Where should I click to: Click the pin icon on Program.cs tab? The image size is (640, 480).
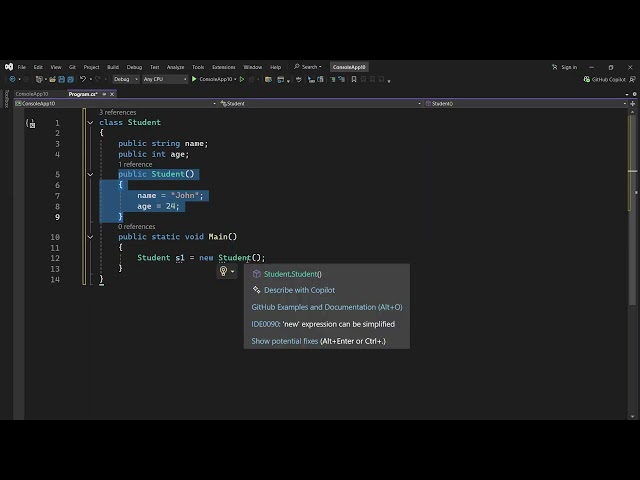click(104, 94)
